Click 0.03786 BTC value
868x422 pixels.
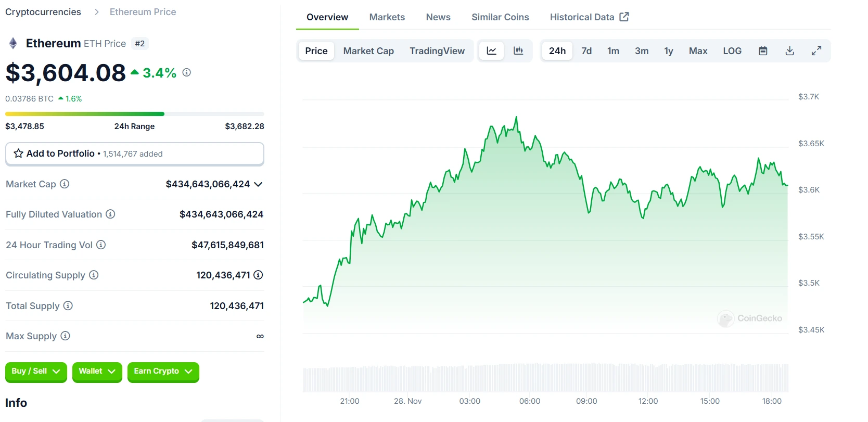[29, 99]
